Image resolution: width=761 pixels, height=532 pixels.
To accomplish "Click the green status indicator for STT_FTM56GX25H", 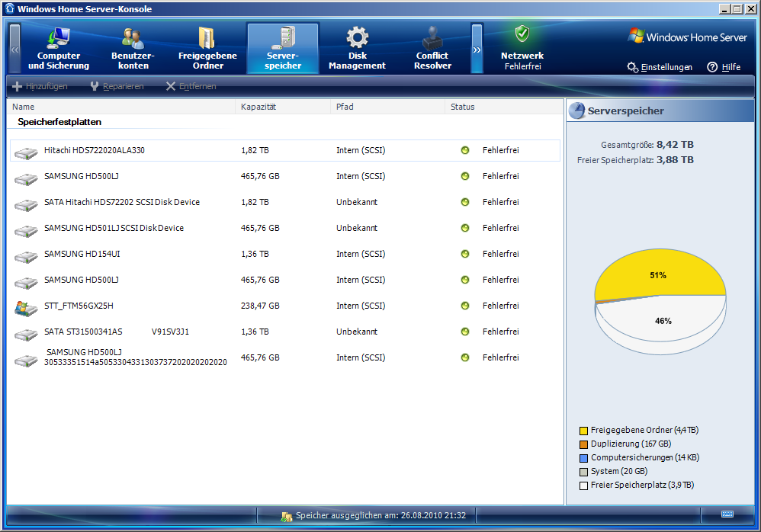I will click(x=465, y=306).
